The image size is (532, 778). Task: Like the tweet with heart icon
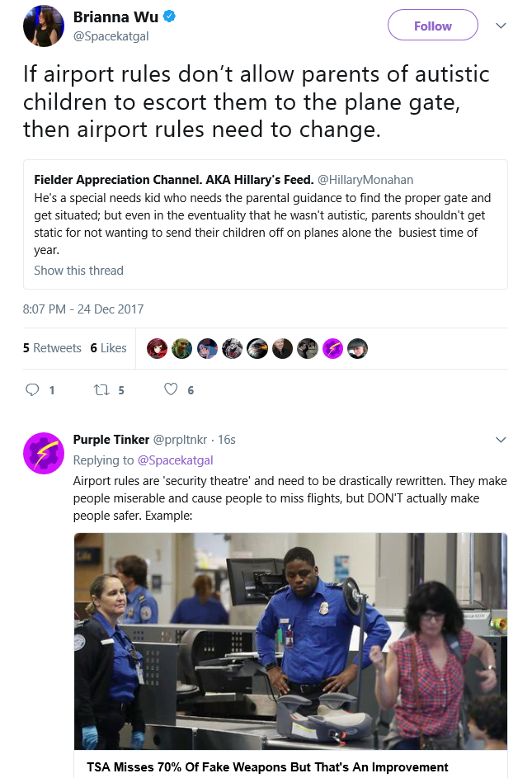[x=171, y=389]
